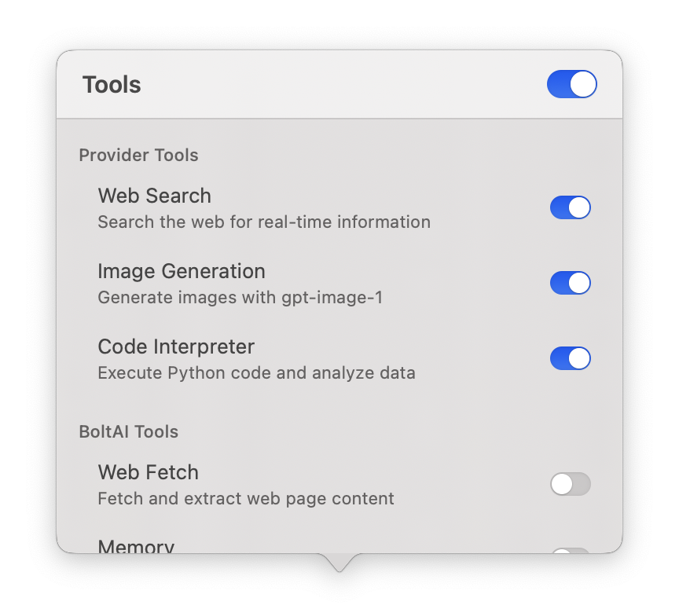The width and height of the screenshot is (679, 616).
Task: Switch on the Memory toggle
Action: coord(570,550)
